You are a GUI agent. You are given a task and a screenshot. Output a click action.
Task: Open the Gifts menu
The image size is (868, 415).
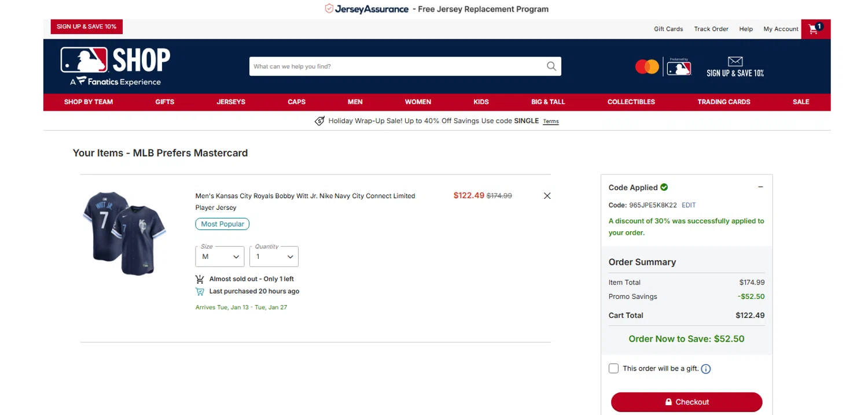165,102
